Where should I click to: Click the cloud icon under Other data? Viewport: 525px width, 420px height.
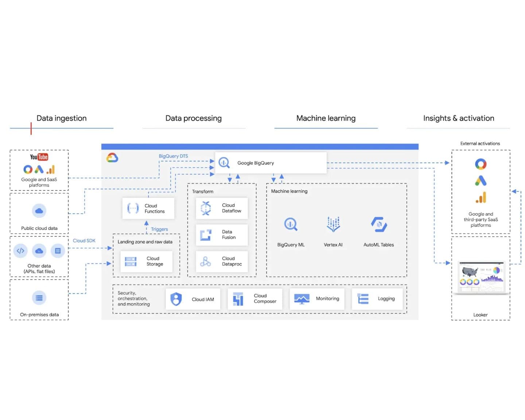(x=39, y=251)
